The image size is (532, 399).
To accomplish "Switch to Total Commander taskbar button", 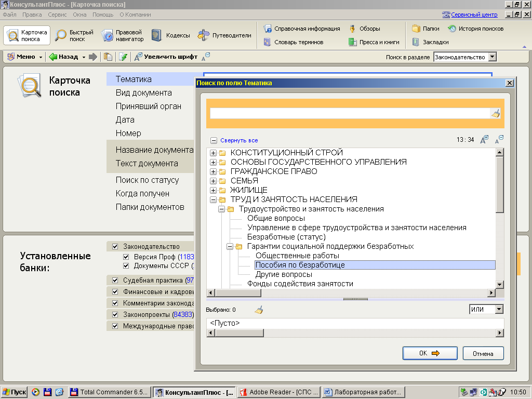I will (109, 392).
